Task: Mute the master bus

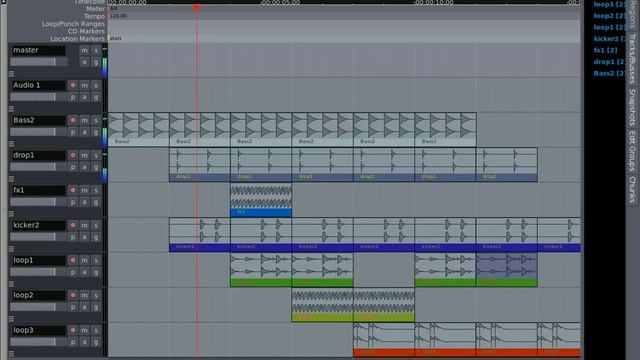Action: 84,50
